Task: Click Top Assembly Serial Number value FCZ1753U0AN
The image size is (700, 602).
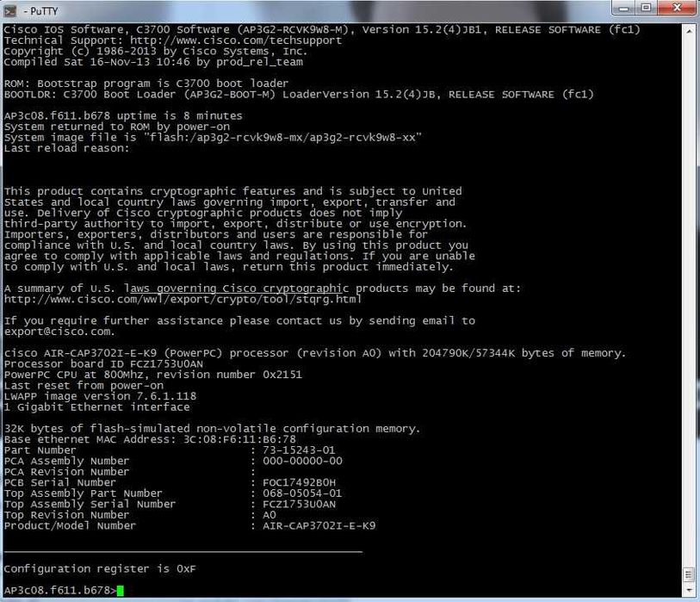Action: 299,504
